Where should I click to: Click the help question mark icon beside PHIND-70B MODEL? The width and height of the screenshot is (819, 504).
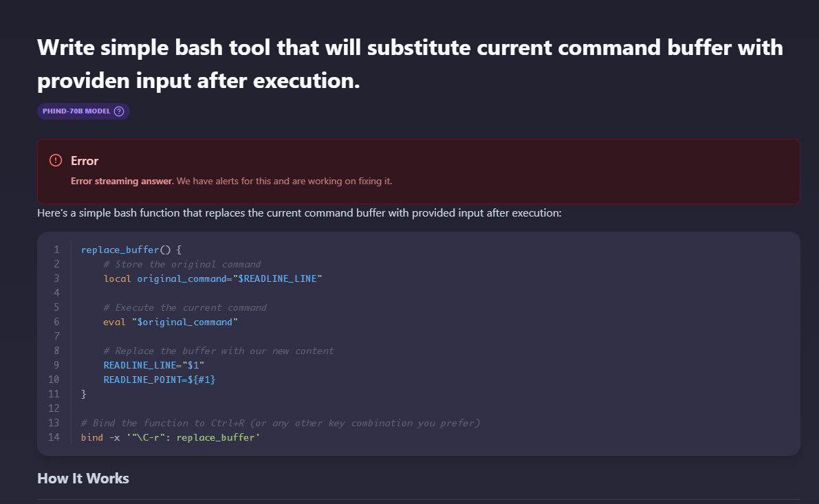119,111
